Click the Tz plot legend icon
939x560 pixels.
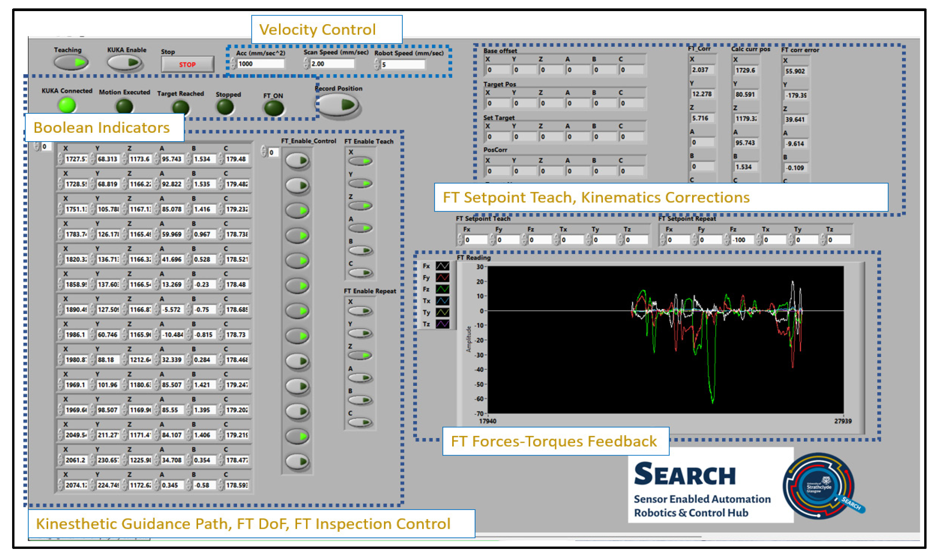click(x=442, y=324)
